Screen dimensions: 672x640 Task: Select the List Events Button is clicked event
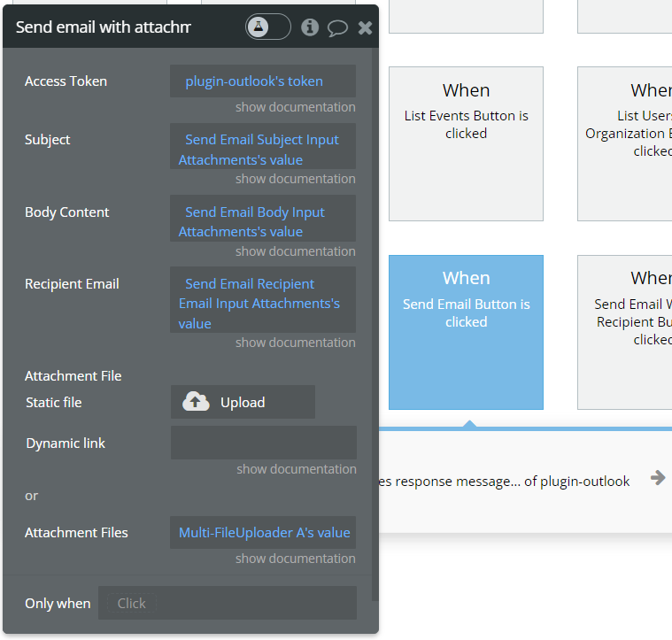[466, 143]
